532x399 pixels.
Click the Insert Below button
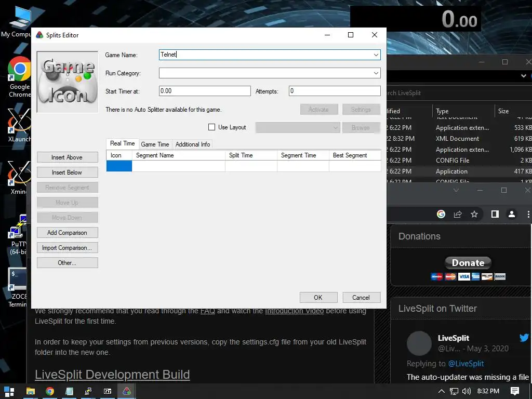(x=67, y=172)
